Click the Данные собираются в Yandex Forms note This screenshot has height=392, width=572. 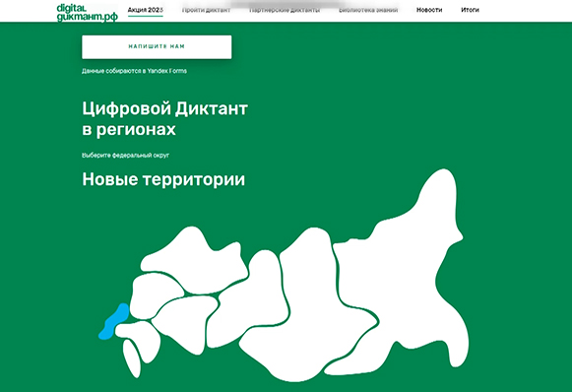click(x=134, y=71)
